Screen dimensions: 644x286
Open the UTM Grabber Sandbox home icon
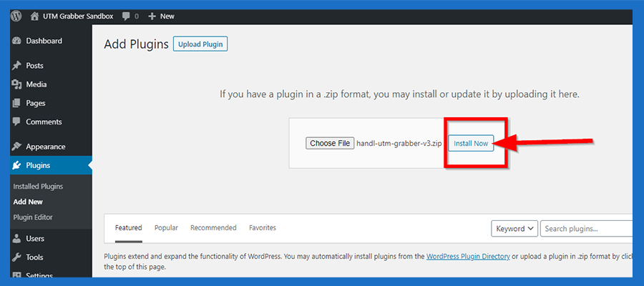point(34,16)
